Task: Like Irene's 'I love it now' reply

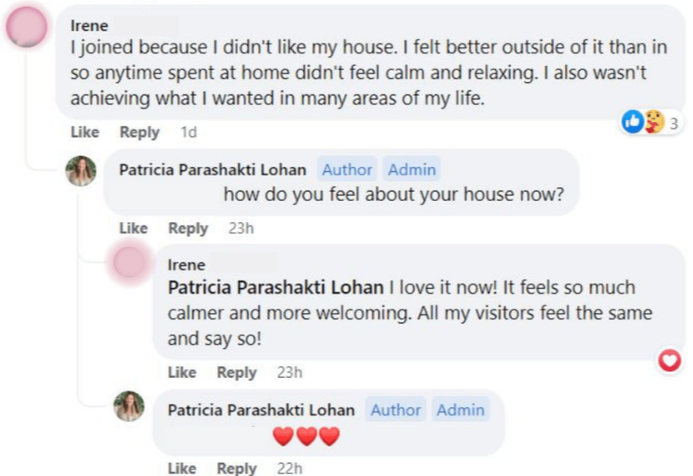Action: pos(182,372)
